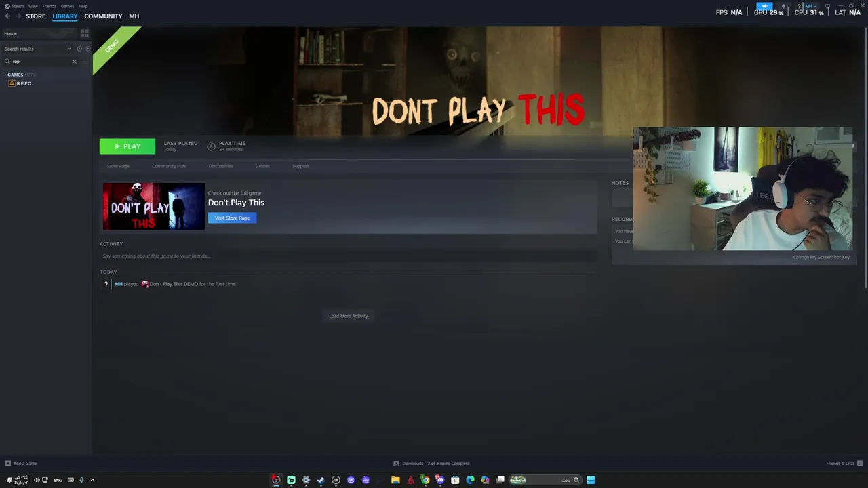This screenshot has height=488, width=868.
Task: Click the Change My Screenshot Key link
Action: point(821,257)
